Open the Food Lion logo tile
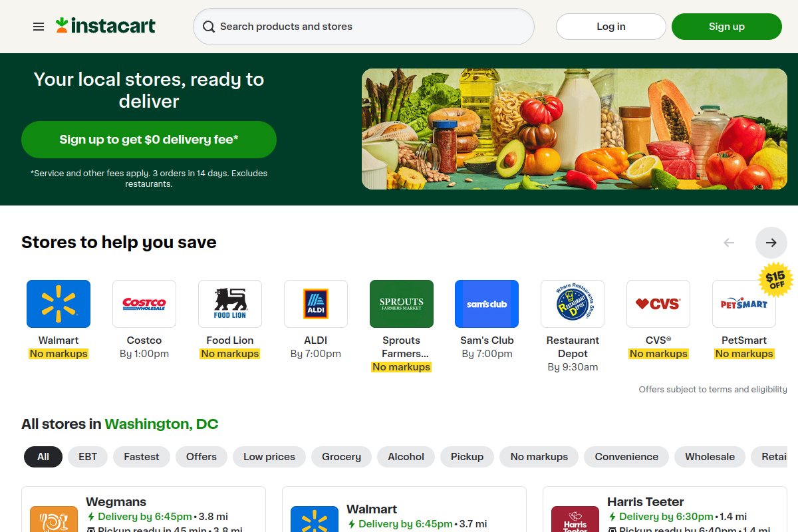This screenshot has width=798, height=532. coord(230,304)
